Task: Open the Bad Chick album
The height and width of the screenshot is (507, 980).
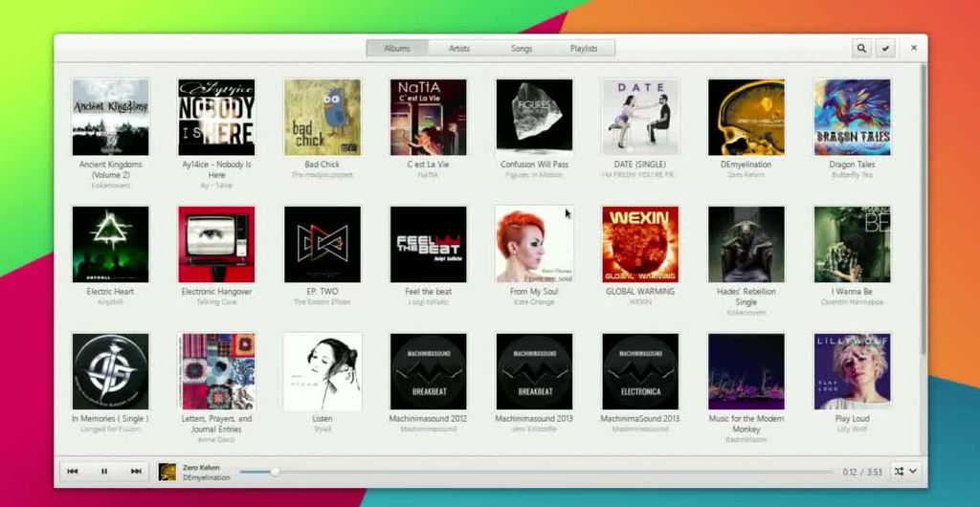Action: [x=323, y=117]
